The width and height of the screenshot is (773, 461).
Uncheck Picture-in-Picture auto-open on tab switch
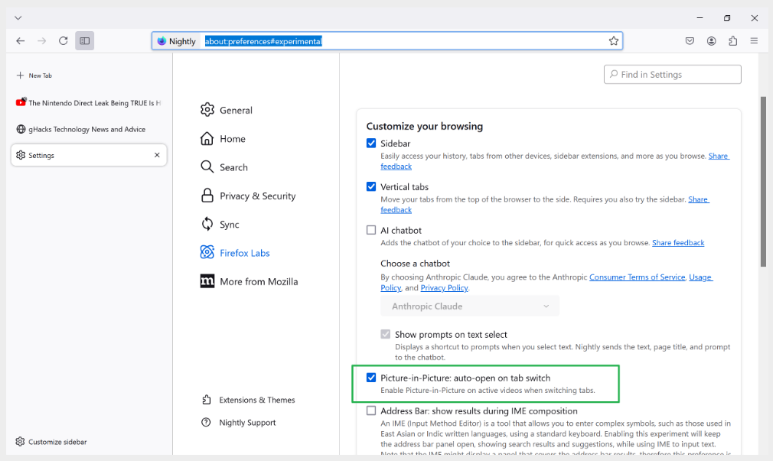tap(371, 377)
